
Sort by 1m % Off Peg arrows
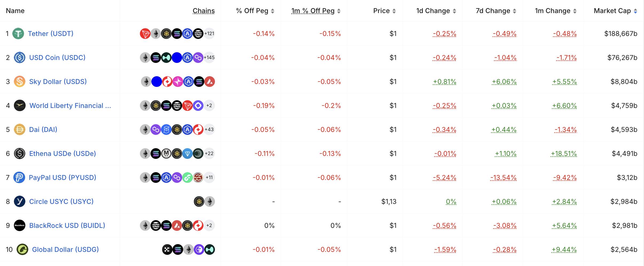pyautogui.click(x=339, y=11)
